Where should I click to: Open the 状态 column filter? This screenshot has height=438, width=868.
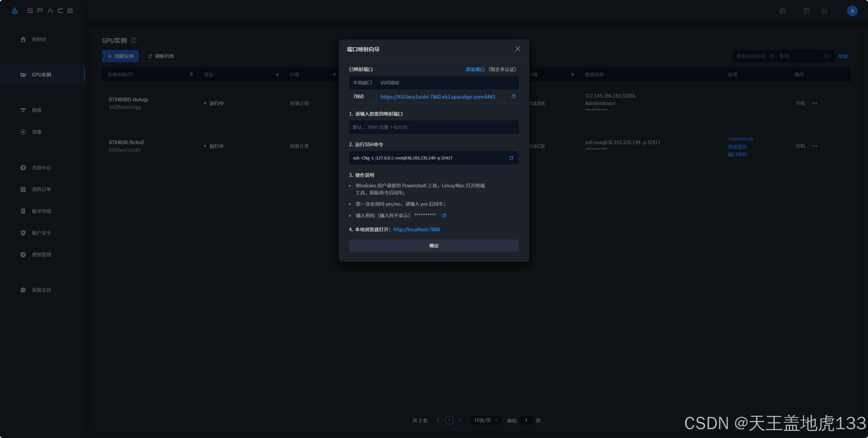(277, 75)
